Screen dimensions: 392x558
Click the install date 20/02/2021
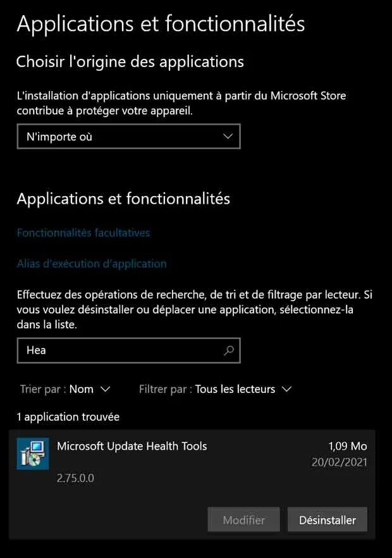point(340,462)
